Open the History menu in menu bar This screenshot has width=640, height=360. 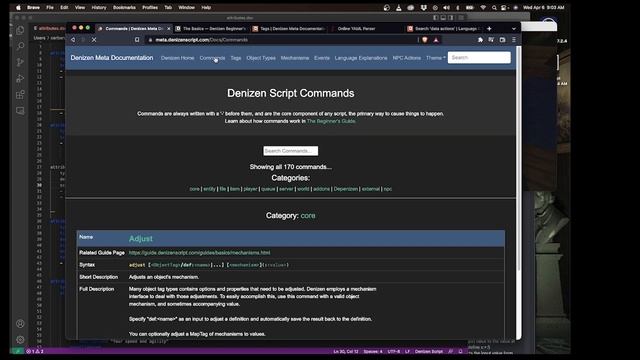pos(99,7)
